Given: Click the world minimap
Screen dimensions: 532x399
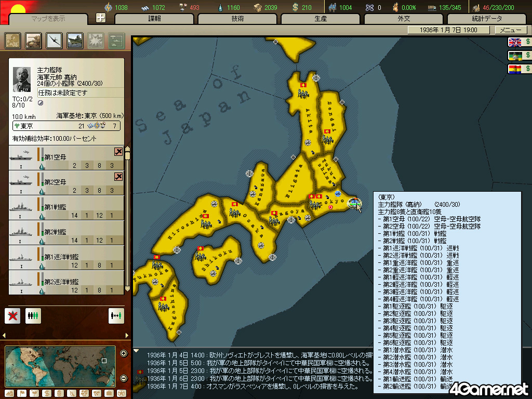Looking at the screenshot, I should pyautogui.click(x=60, y=366).
